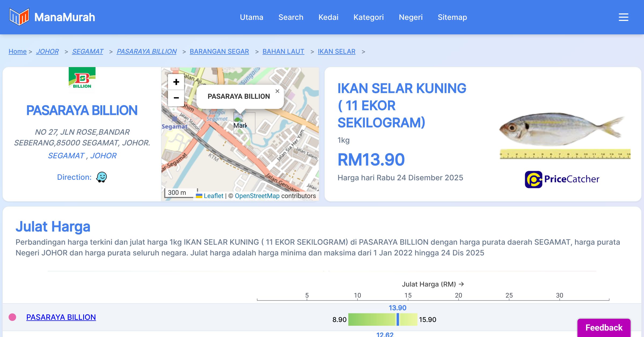Click the PriceCatcher logo
644x337 pixels.
[562, 179]
